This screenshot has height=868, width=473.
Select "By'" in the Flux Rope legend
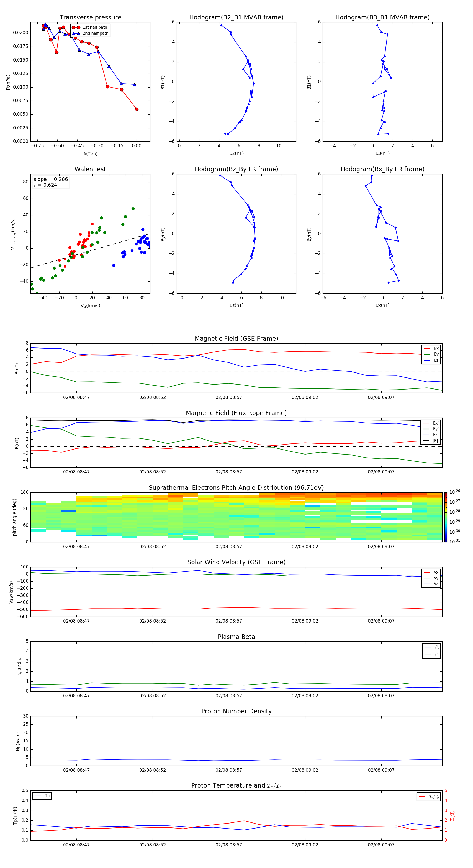pos(431,429)
